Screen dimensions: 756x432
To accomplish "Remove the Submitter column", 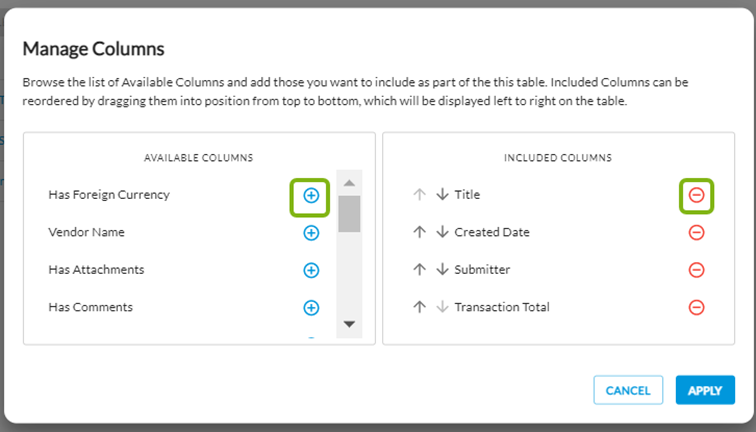I will tap(697, 270).
